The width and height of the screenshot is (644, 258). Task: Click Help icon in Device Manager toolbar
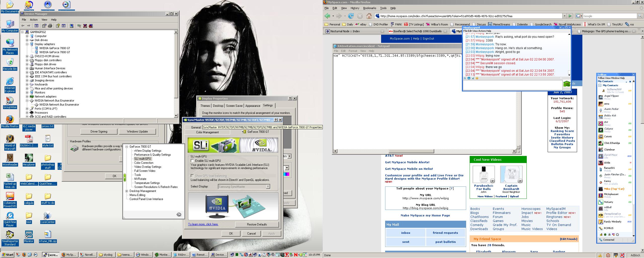[x=58, y=26]
